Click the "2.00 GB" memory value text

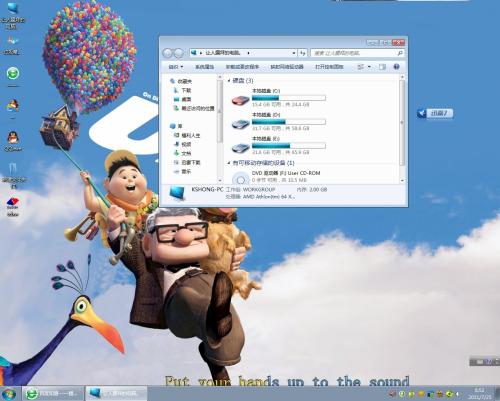[x=318, y=189]
